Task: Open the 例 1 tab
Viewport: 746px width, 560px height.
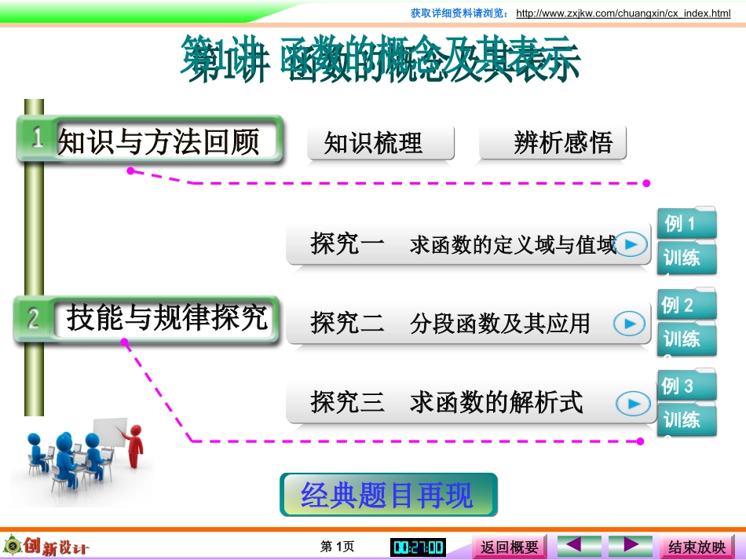Action: pyautogui.click(x=686, y=223)
